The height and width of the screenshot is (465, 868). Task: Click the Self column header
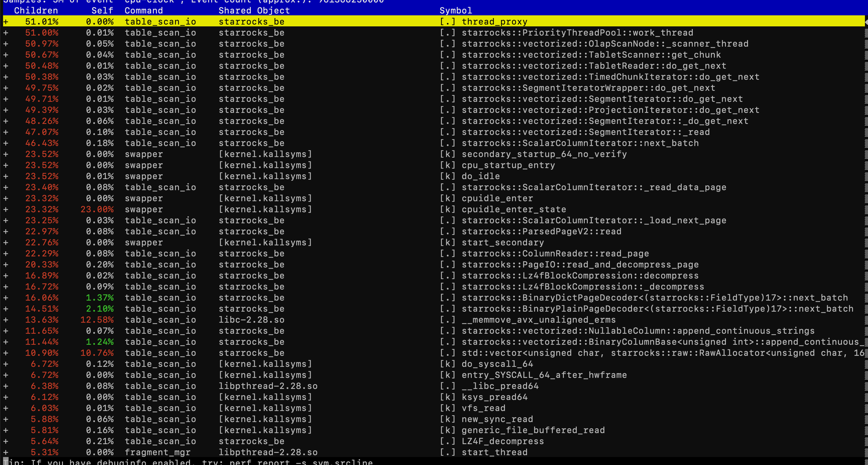(x=102, y=10)
